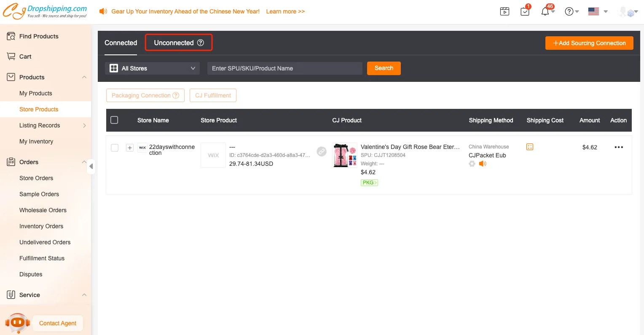Collapse the left sidebar with arrow handle
This screenshot has width=644, height=335.
[x=91, y=166]
